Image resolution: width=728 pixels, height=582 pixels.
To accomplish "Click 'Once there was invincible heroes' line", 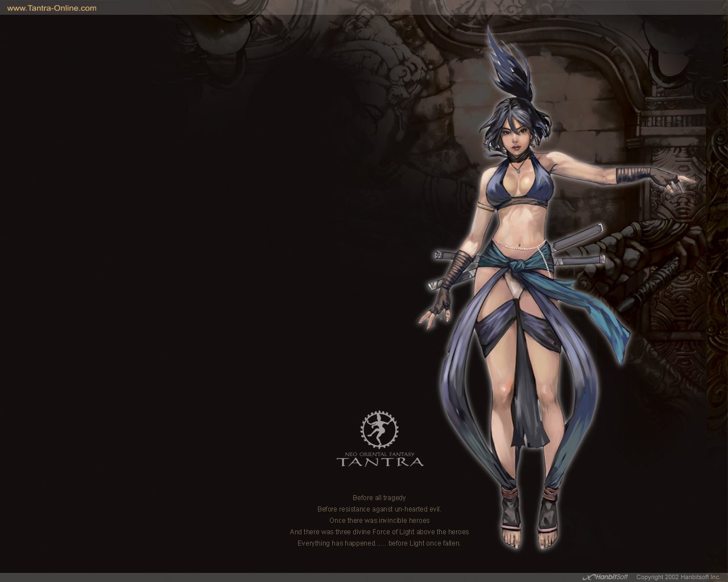I will [x=379, y=521].
